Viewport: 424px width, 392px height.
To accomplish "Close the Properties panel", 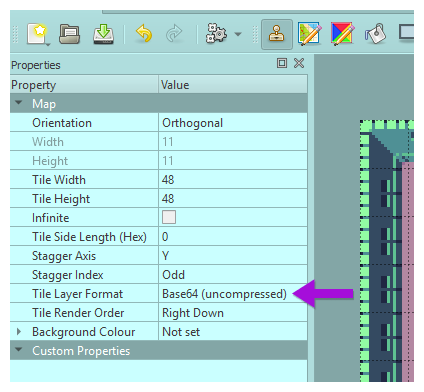I will [x=299, y=63].
